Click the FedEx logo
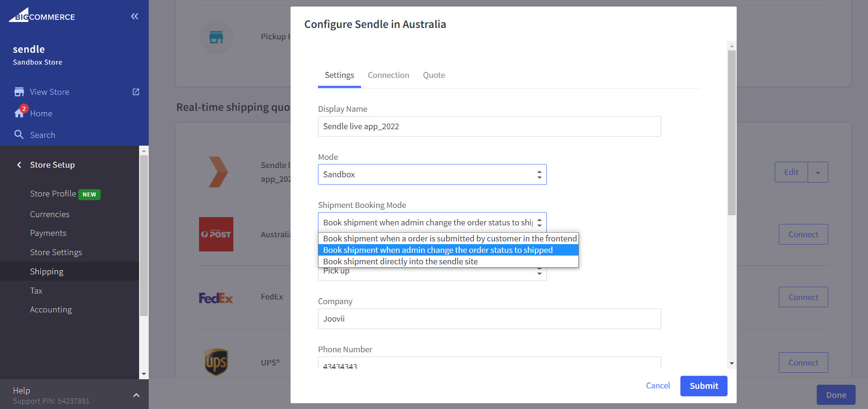The width and height of the screenshot is (868, 409). (x=216, y=298)
